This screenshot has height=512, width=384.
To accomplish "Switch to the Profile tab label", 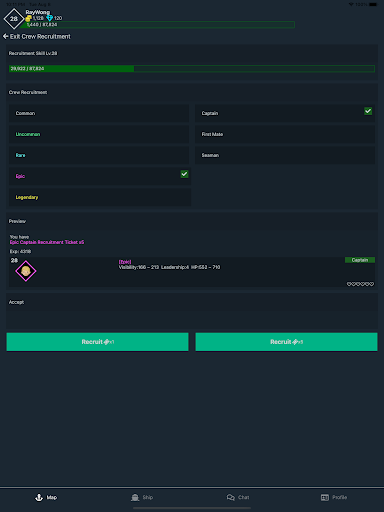I will pos(339,497).
